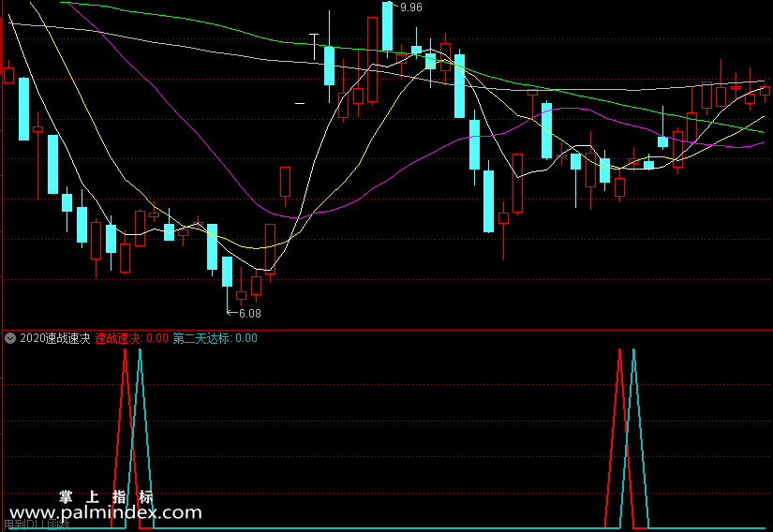Select the cyan 第二天达标: 0.00 value label
The width and height of the screenshot is (773, 532).
coord(215,338)
